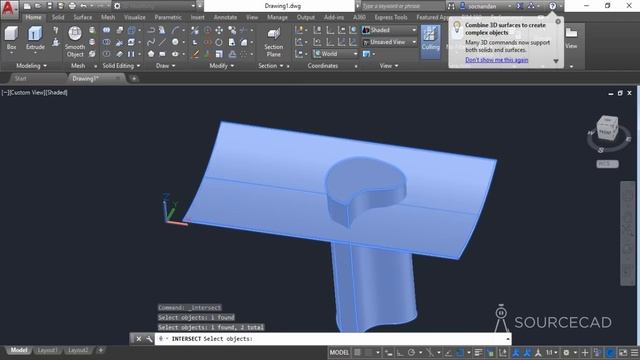
Task: Select the Move tool in Modify panel
Action: click(x=220, y=30)
